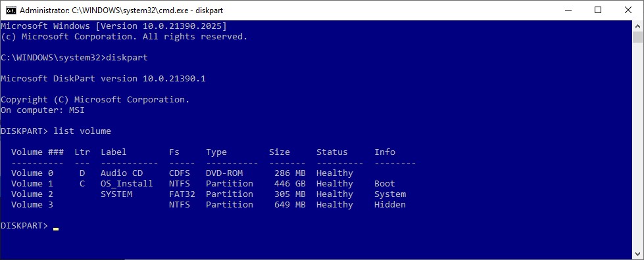This screenshot has width=644, height=260.
Task: Click the '649 MB' size value
Action: coord(290,205)
